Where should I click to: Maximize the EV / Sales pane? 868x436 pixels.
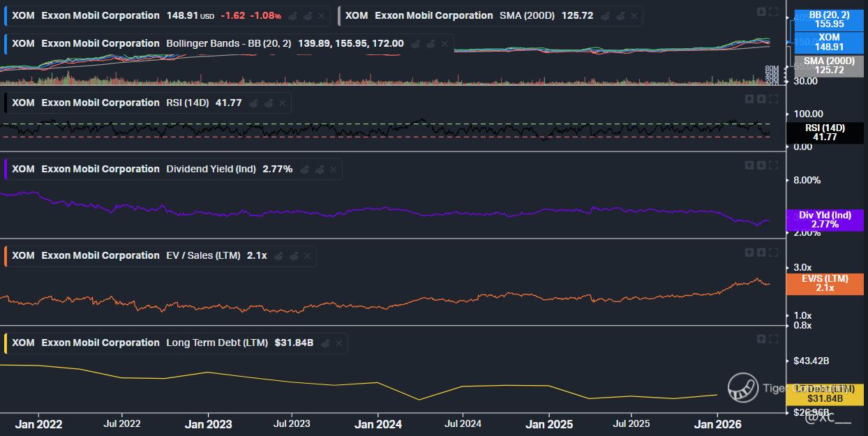pos(773,253)
